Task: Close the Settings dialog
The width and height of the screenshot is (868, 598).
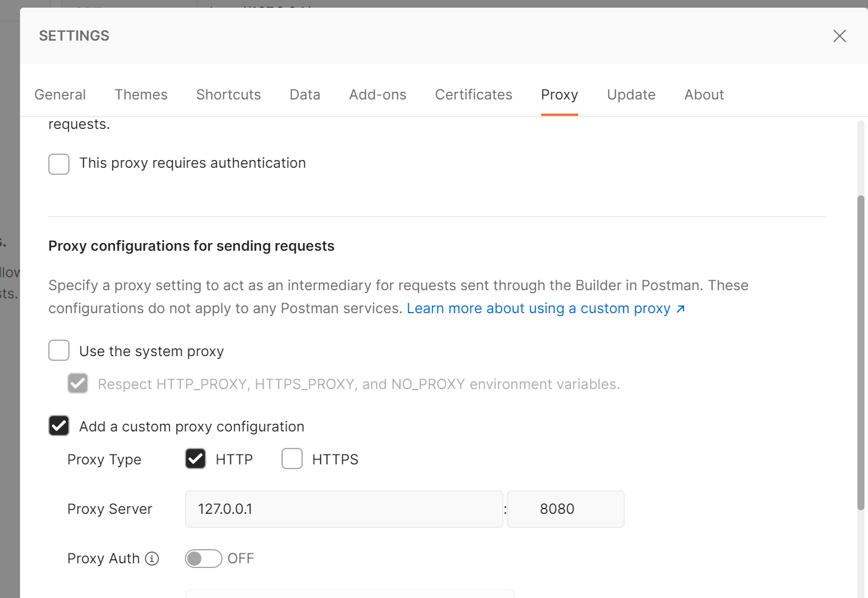Action: [839, 36]
